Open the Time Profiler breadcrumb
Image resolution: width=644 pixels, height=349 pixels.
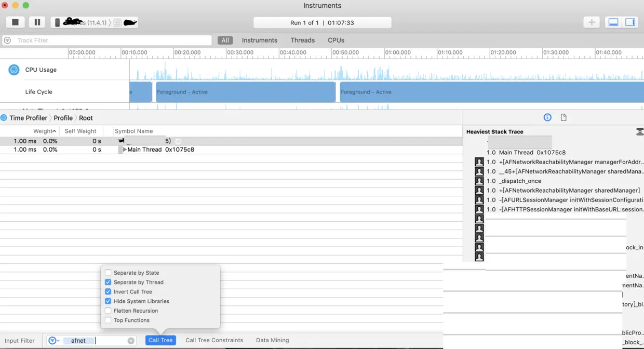pyautogui.click(x=28, y=118)
